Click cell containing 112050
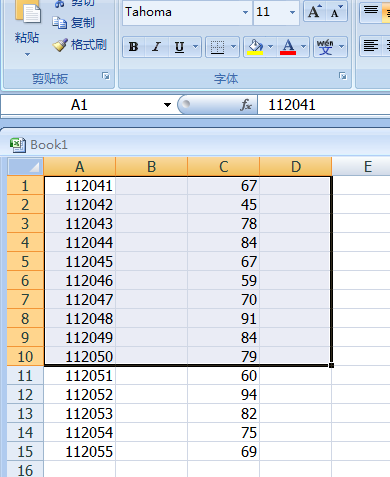This screenshot has width=390, height=477. click(x=80, y=356)
